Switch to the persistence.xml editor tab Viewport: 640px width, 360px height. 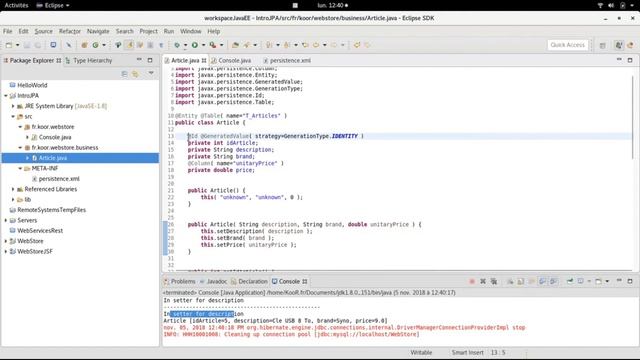coord(287,60)
